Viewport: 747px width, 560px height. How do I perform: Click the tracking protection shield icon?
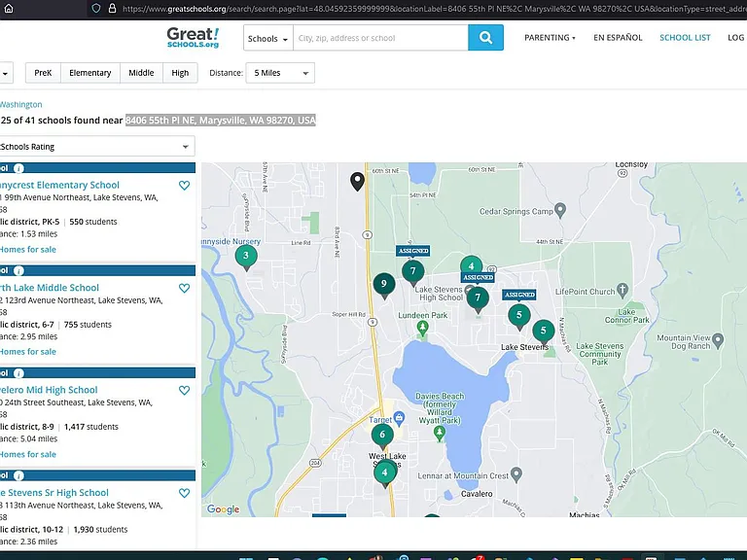(x=96, y=9)
